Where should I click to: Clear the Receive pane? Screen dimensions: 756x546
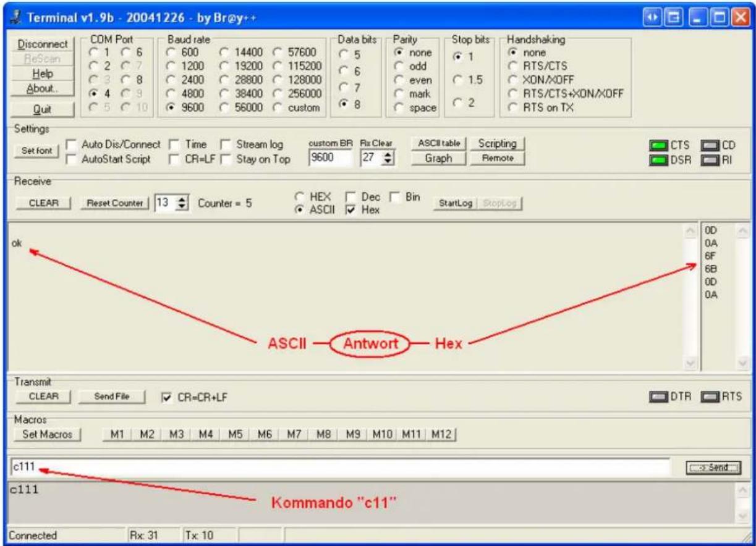pyautogui.click(x=43, y=203)
